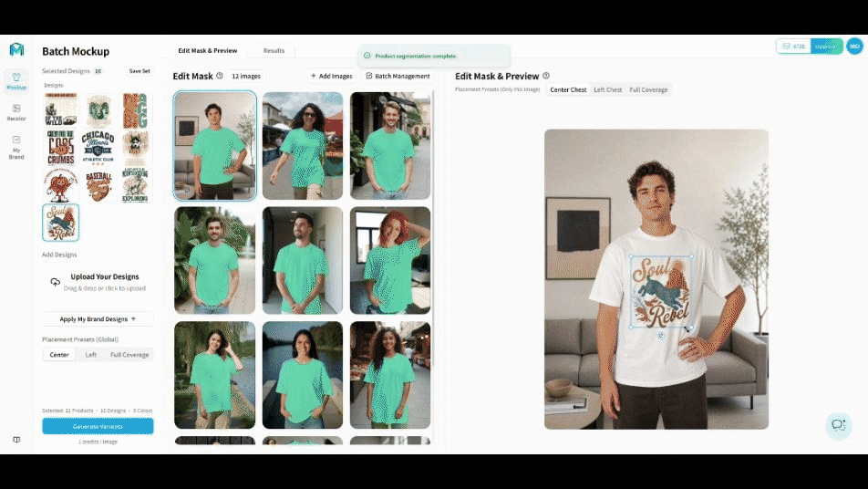The image size is (868, 489).
Task: Select the Soul Rebel design thumbnail
Action: [x=61, y=223]
